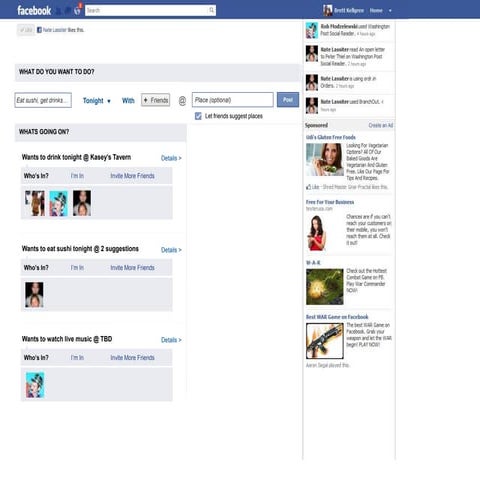Click Rob Modzelewski's avatar in the ticker

(x=312, y=30)
